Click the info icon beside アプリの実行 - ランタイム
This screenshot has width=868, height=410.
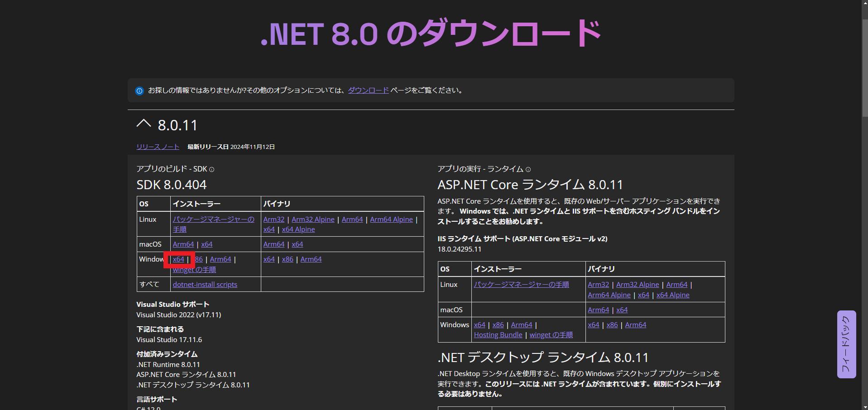pos(528,169)
